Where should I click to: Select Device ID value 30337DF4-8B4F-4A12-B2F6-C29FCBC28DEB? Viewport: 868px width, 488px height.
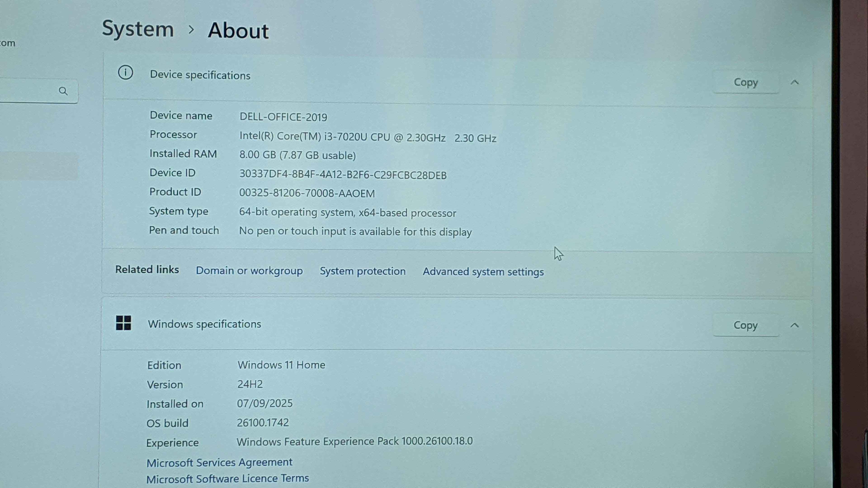343,174
